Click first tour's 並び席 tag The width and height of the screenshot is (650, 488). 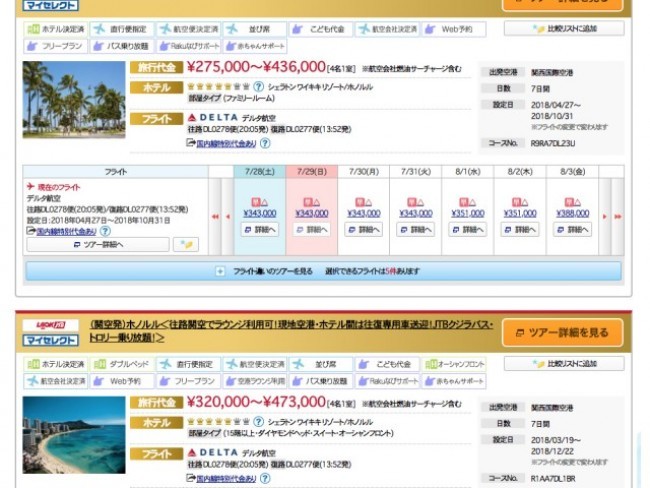[x=255, y=29]
